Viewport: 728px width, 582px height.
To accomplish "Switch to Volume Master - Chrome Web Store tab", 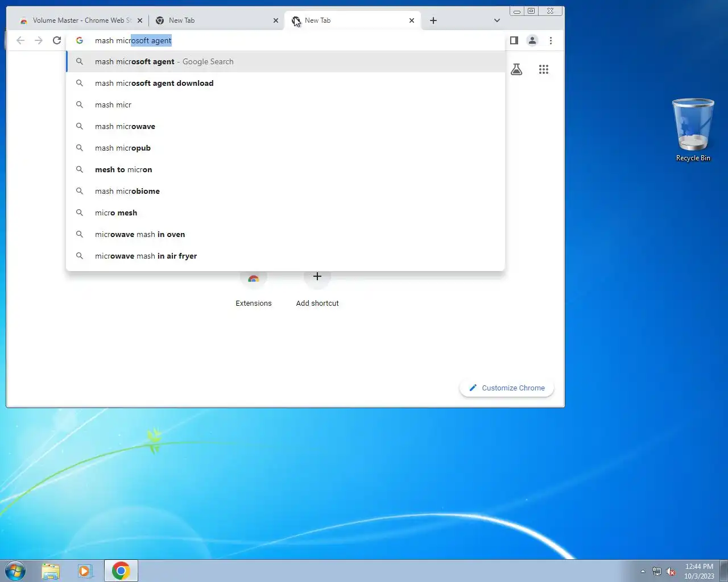I will [80, 20].
